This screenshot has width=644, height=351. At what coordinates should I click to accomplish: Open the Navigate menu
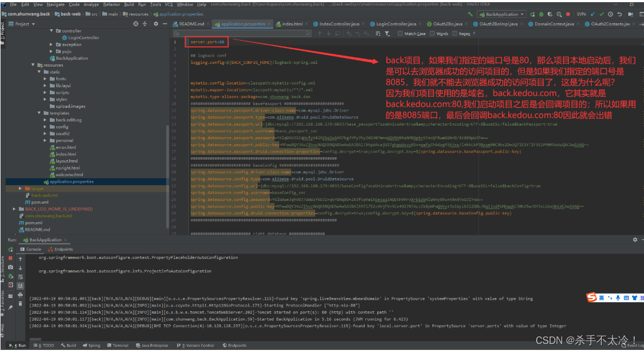[x=55, y=4]
